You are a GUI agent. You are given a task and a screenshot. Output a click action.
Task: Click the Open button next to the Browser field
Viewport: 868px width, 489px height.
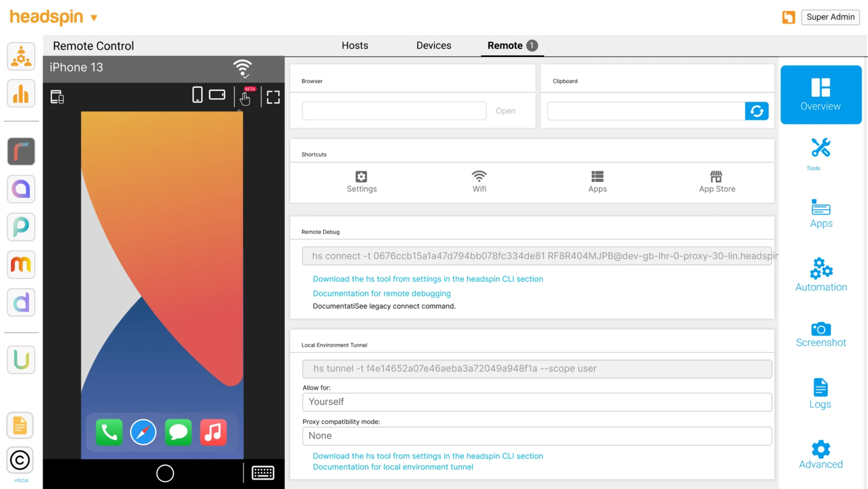[x=506, y=111]
